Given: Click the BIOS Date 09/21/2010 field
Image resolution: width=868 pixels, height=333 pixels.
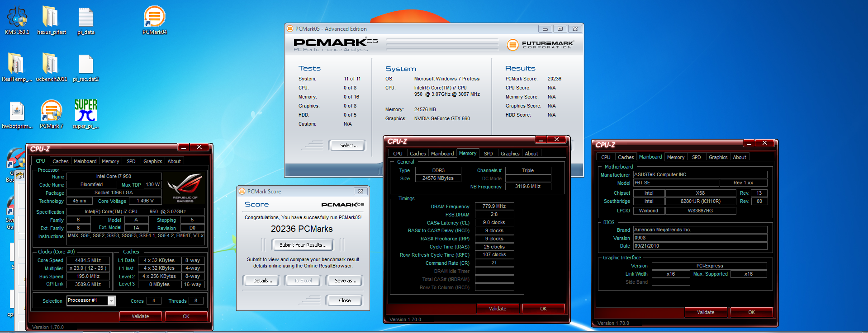Looking at the screenshot, I should (700, 246).
